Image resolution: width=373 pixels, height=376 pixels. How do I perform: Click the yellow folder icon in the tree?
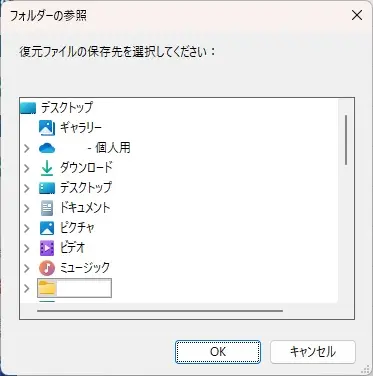47,288
